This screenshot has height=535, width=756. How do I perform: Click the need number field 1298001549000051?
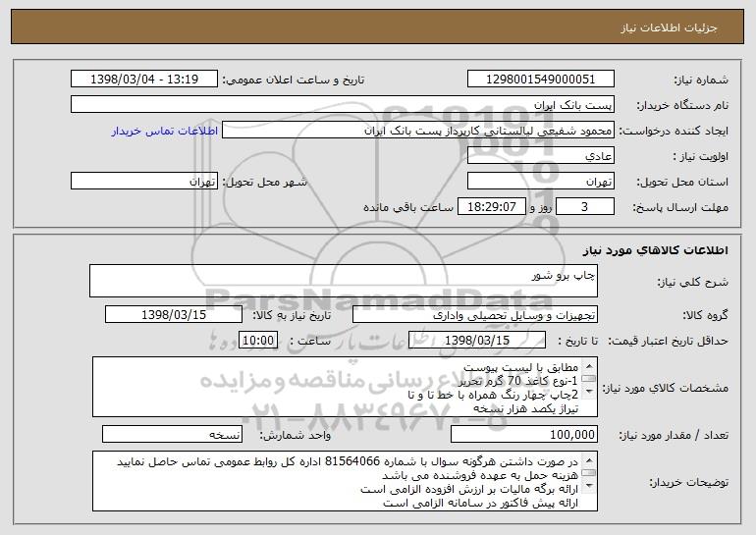tap(540, 80)
